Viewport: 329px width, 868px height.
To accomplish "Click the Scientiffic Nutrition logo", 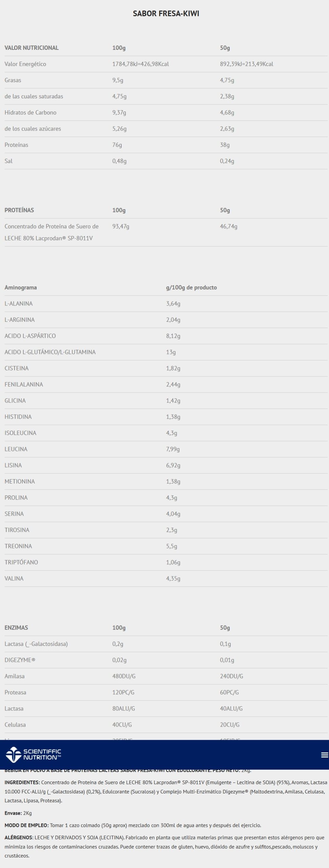I will [33, 754].
